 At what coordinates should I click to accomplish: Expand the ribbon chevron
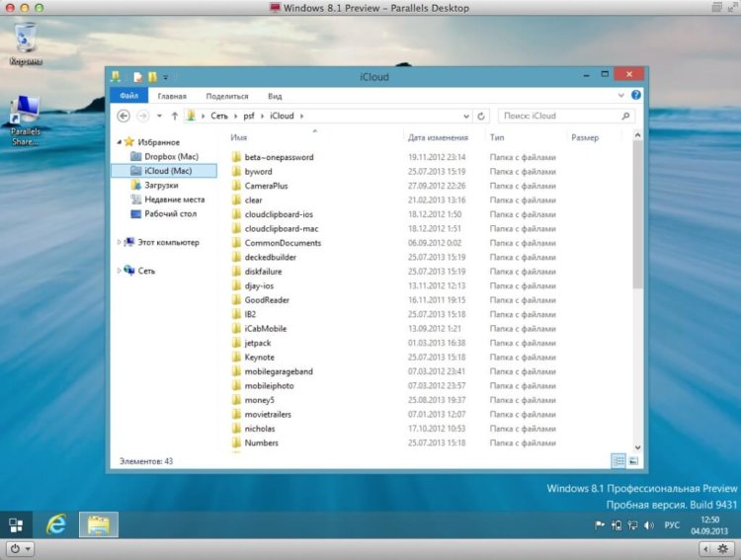(621, 96)
